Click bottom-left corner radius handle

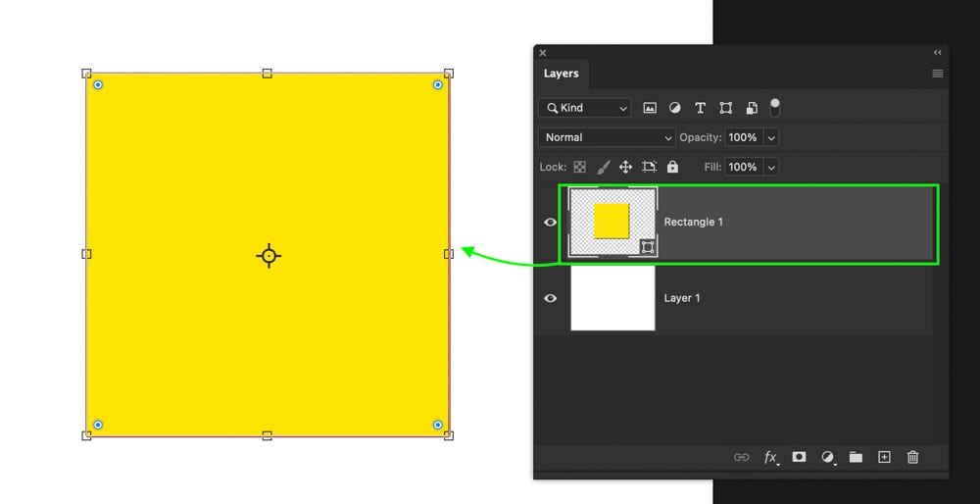(97, 425)
